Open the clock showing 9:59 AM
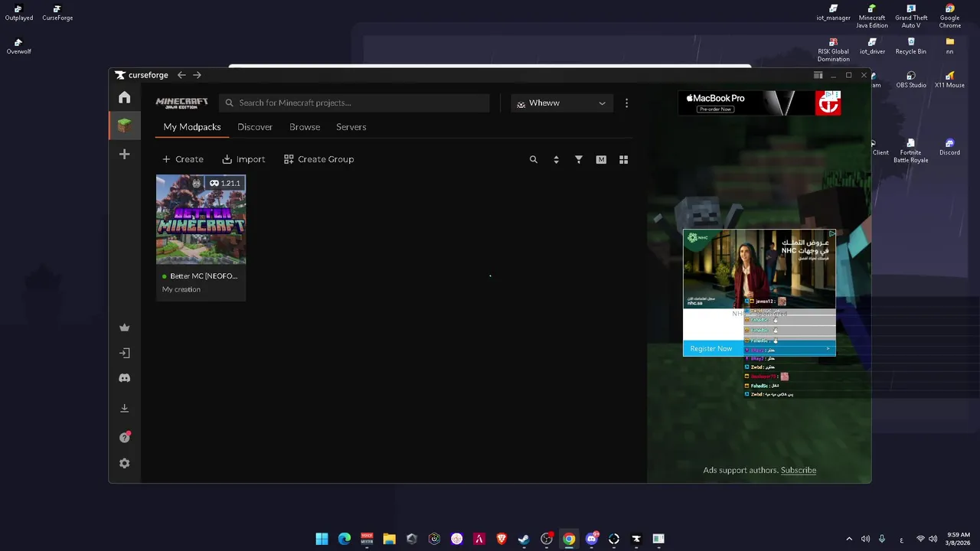This screenshot has height=551, width=980. click(x=959, y=539)
